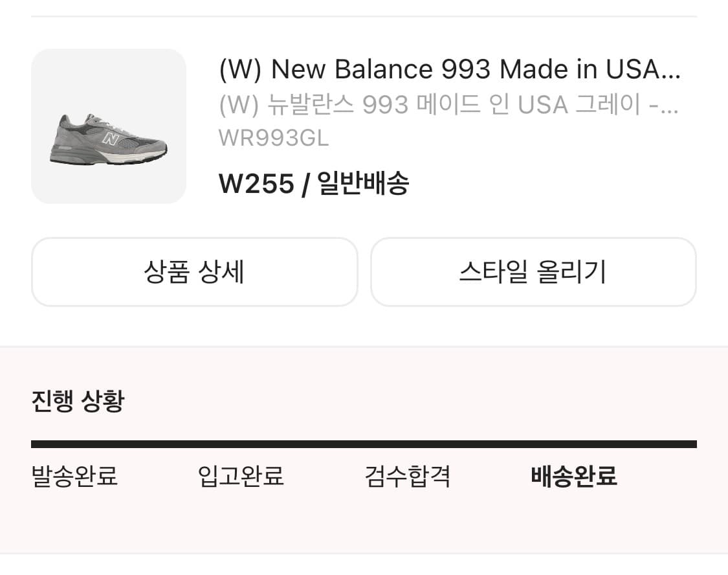Select the 발송완료 progress step
The image size is (728, 575).
[74, 477]
